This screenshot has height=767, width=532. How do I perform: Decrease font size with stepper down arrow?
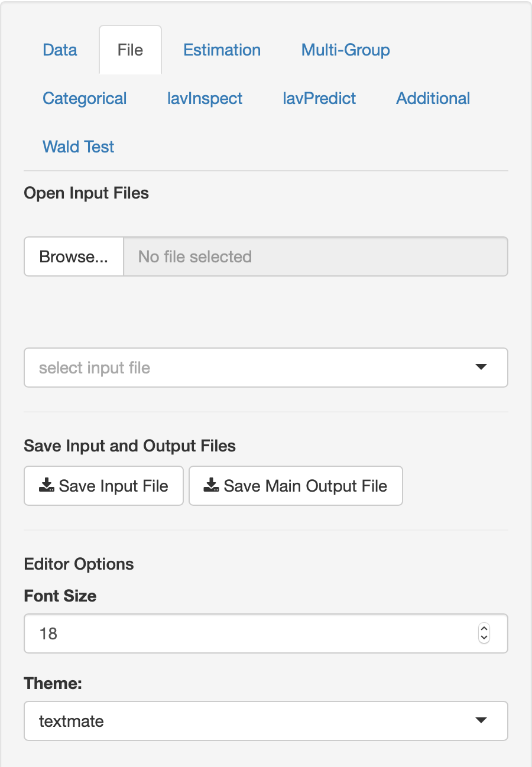[484, 638]
